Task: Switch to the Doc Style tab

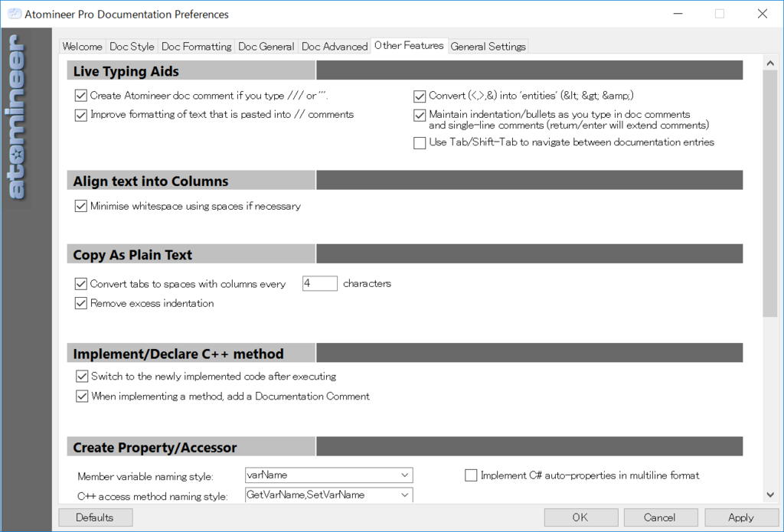Action: pyautogui.click(x=132, y=47)
